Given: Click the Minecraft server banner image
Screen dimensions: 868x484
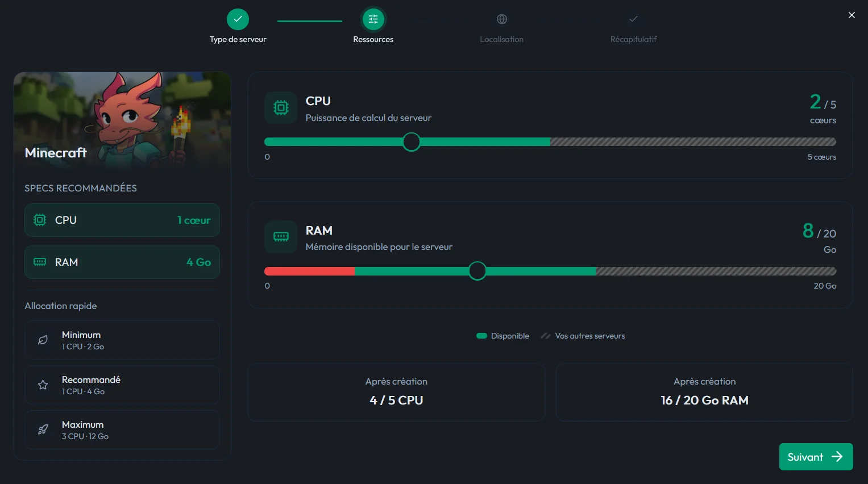Looking at the screenshot, I should point(122,121).
